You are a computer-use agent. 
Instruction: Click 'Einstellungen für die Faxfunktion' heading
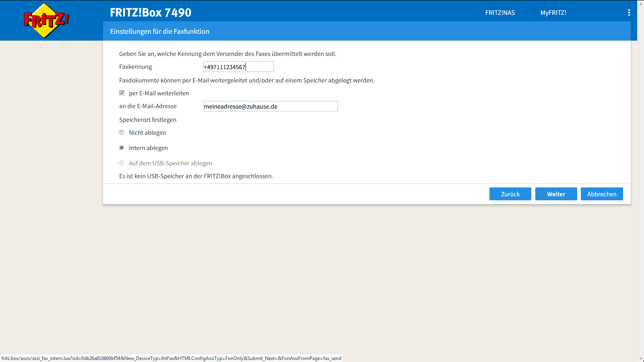[160, 31]
